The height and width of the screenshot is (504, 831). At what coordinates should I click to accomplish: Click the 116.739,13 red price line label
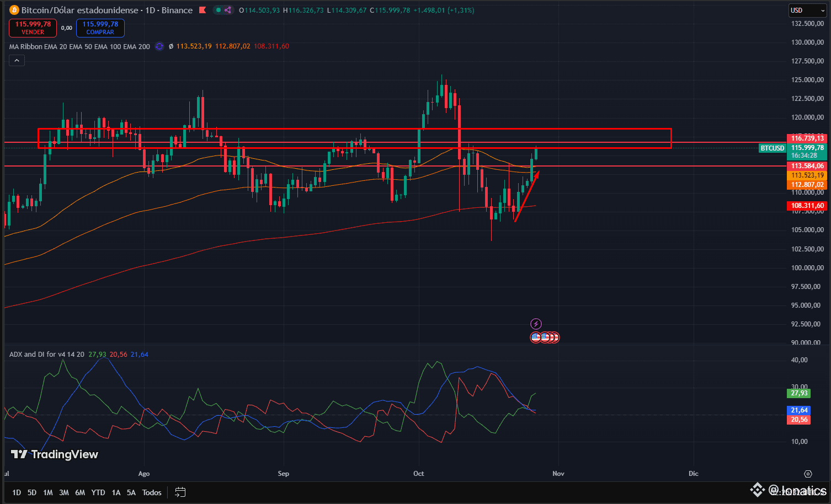pos(807,138)
